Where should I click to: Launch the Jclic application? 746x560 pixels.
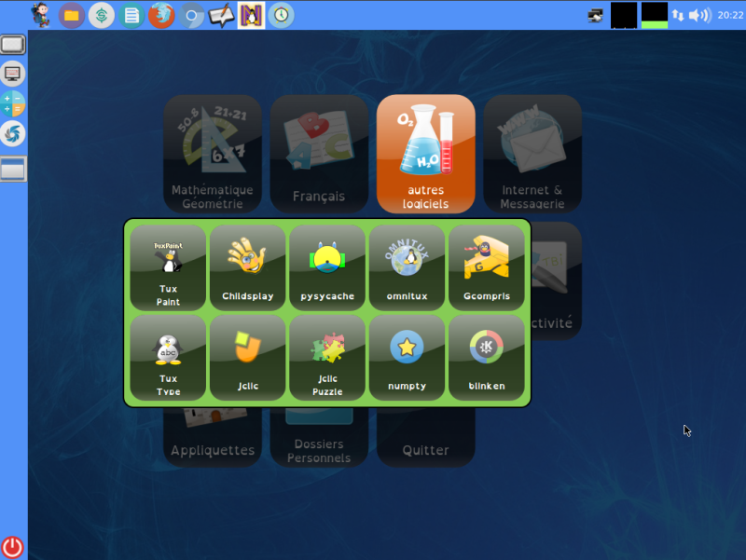(x=247, y=358)
